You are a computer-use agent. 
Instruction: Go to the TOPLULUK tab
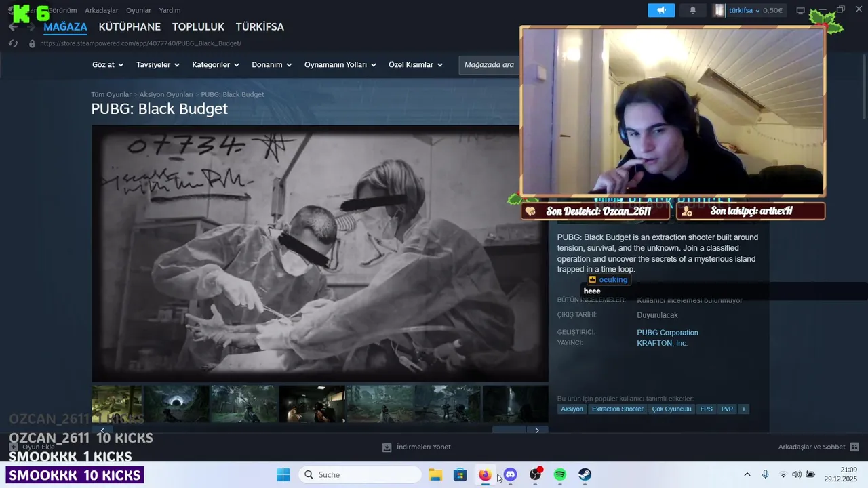coord(198,26)
